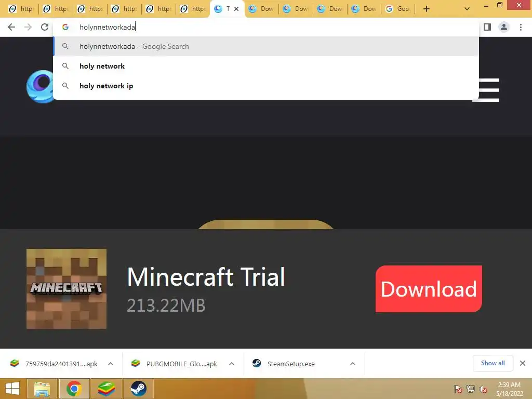Click the Action Center flag tray icon
This screenshot has height=399, width=532.
(458, 389)
